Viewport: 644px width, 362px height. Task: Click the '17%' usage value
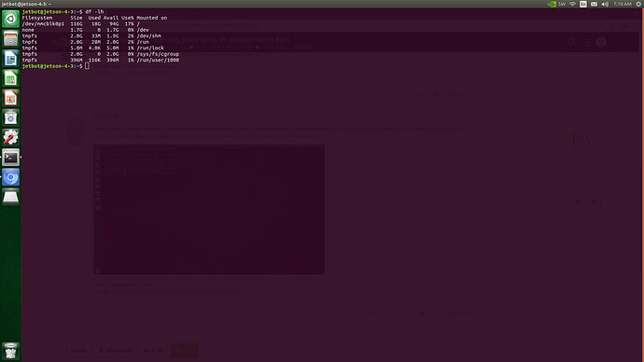pos(129,24)
